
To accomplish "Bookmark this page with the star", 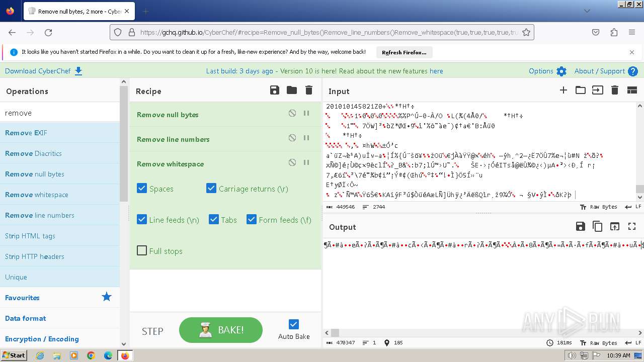I will [x=526, y=32].
